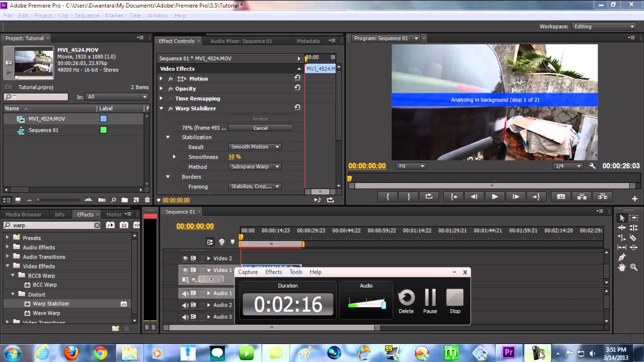Export frame with camera icon
The width and height of the screenshot is (644, 362).
(x=561, y=197)
